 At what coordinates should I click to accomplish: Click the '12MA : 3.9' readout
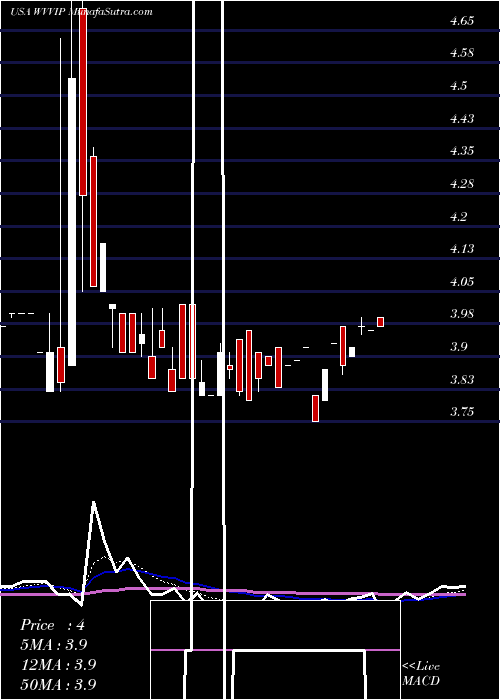pyautogui.click(x=58, y=665)
